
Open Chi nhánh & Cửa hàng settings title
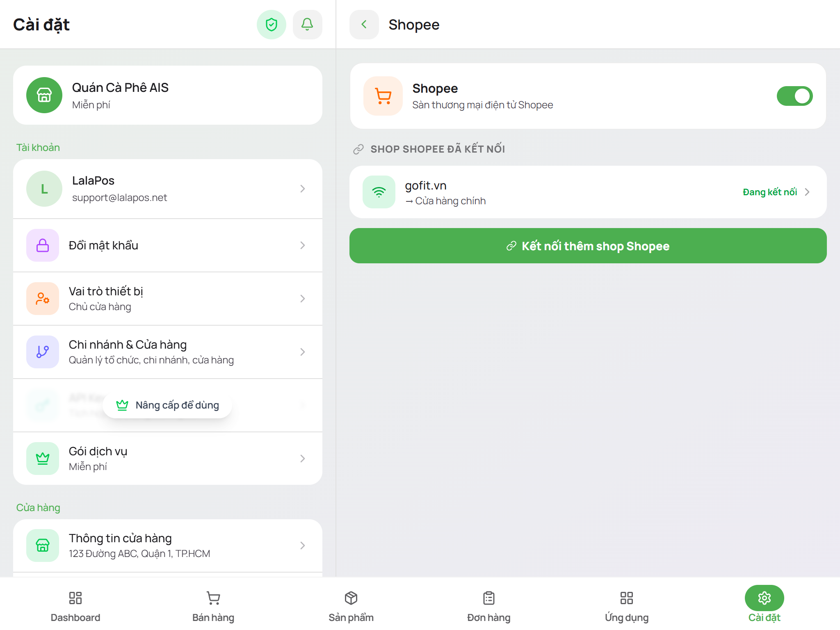(128, 345)
